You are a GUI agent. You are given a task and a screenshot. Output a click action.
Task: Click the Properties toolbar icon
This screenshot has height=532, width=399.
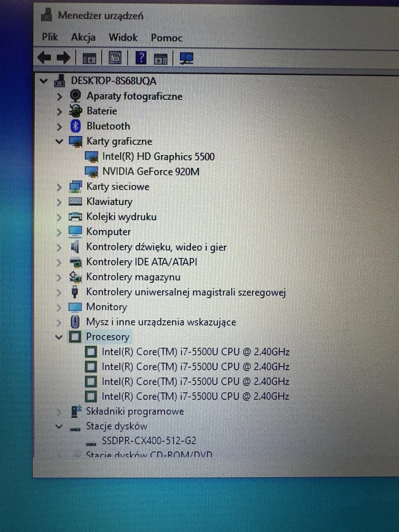pos(115,58)
